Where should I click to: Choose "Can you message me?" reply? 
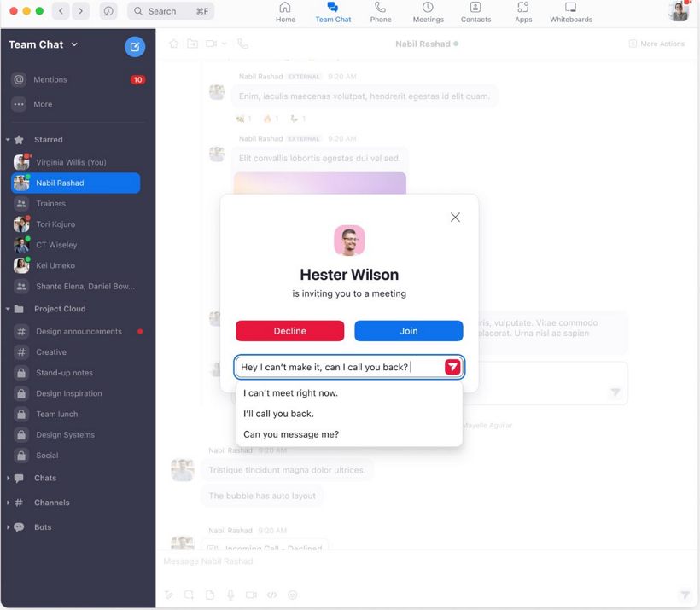349,434
